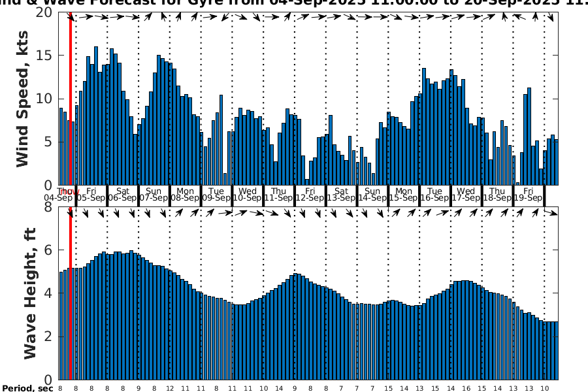Select the 14-Sep date label
588x392 pixels.
372,198
